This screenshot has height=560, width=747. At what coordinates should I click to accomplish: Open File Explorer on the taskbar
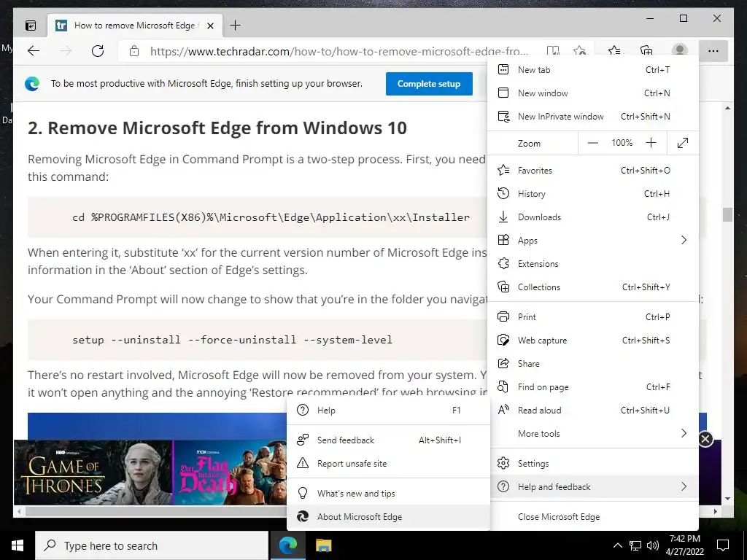(323, 545)
